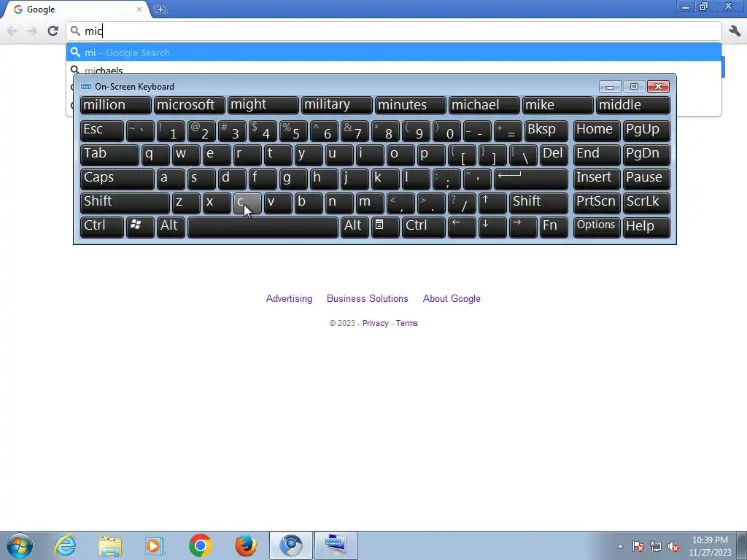Tap the Help key on the keyboard

tap(646, 227)
